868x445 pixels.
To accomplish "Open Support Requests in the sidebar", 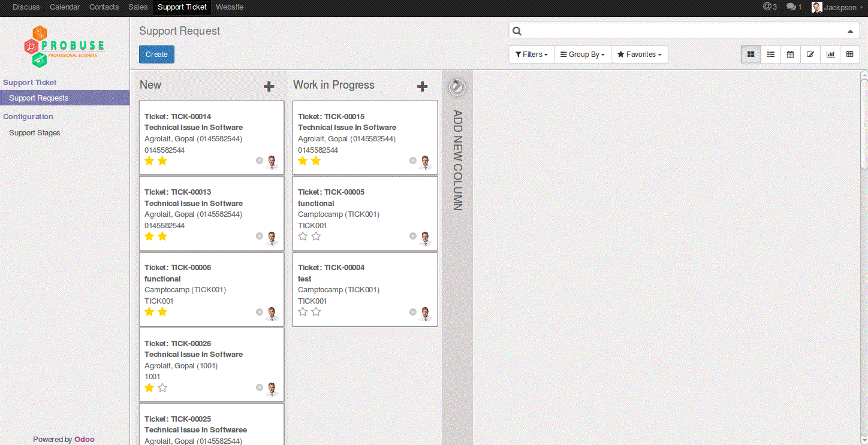I will click(65, 98).
